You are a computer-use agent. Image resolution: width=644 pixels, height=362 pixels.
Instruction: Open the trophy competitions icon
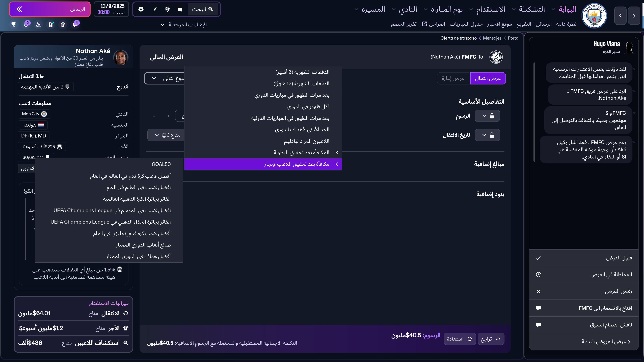pos(14,25)
